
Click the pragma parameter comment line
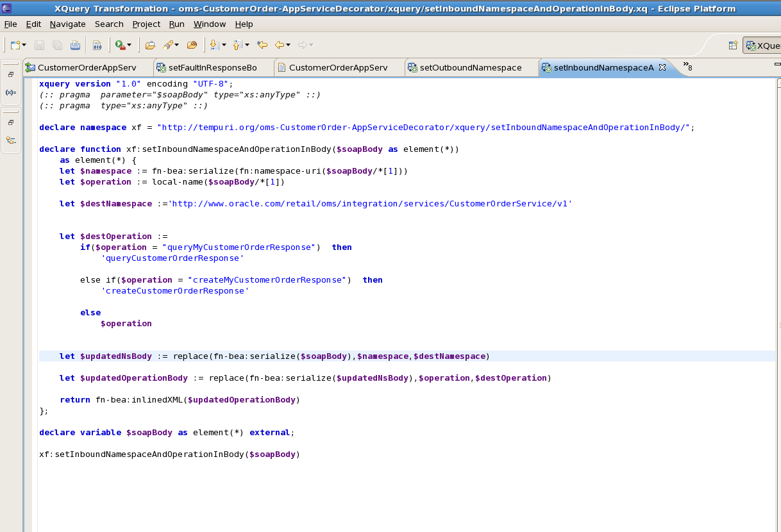tap(180, 94)
